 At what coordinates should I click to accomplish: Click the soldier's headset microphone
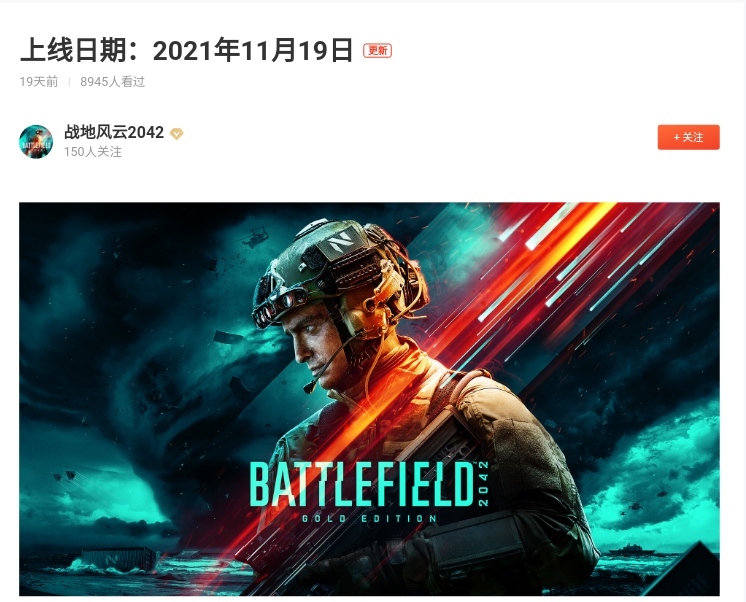[x=311, y=385]
